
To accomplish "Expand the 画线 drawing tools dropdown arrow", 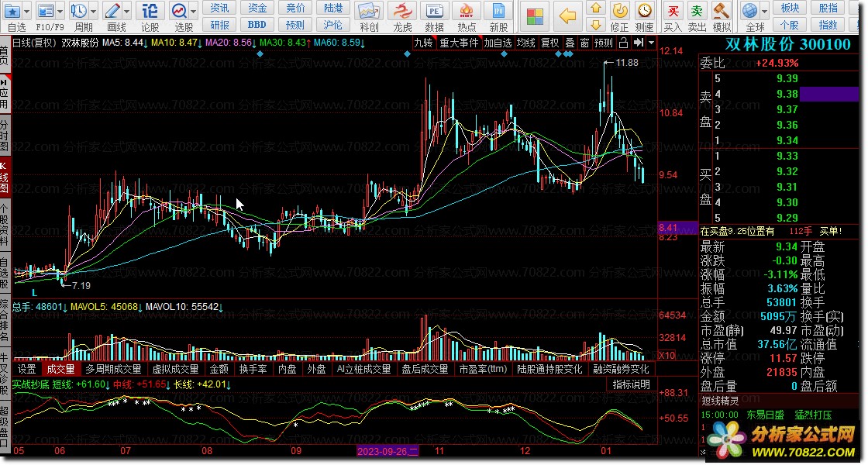I will pyautogui.click(x=127, y=11).
